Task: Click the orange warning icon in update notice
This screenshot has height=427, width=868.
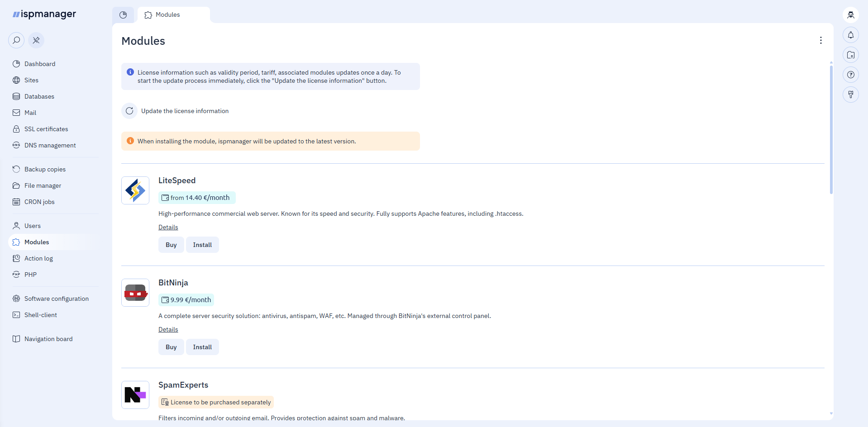Action: click(130, 141)
